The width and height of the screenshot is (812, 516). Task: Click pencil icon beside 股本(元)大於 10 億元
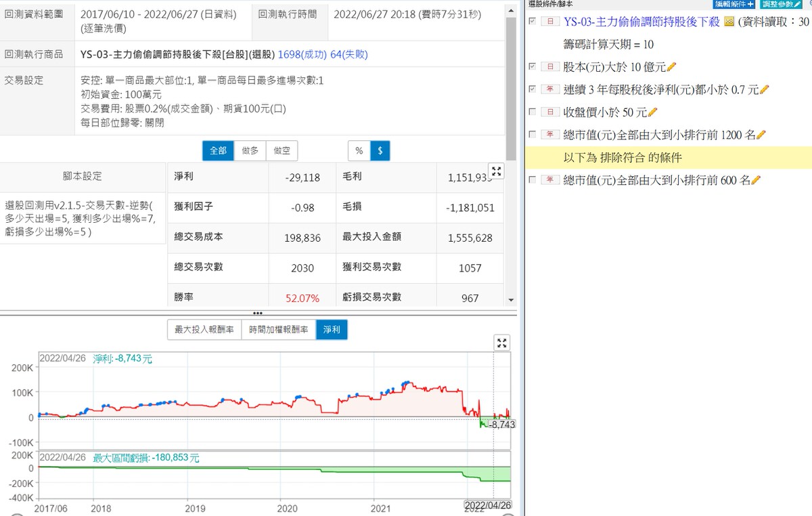672,67
